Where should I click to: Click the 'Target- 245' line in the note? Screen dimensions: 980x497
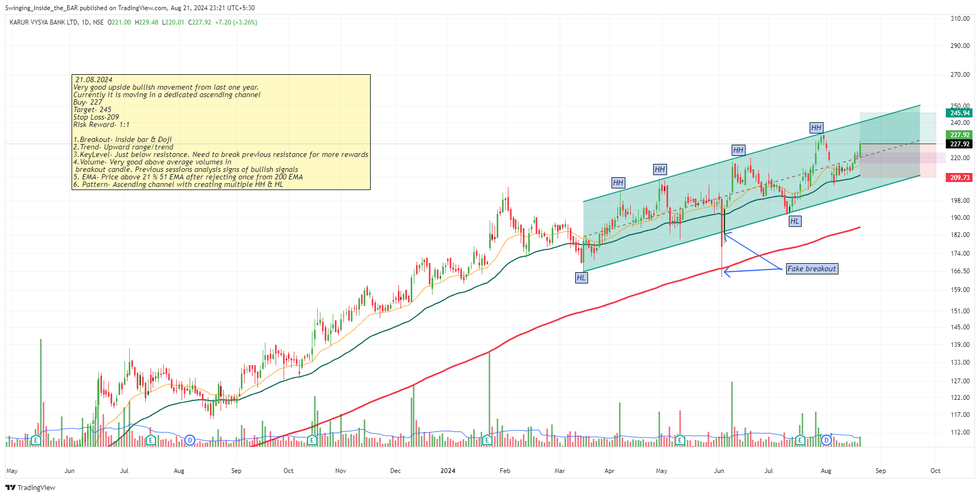[92, 109]
